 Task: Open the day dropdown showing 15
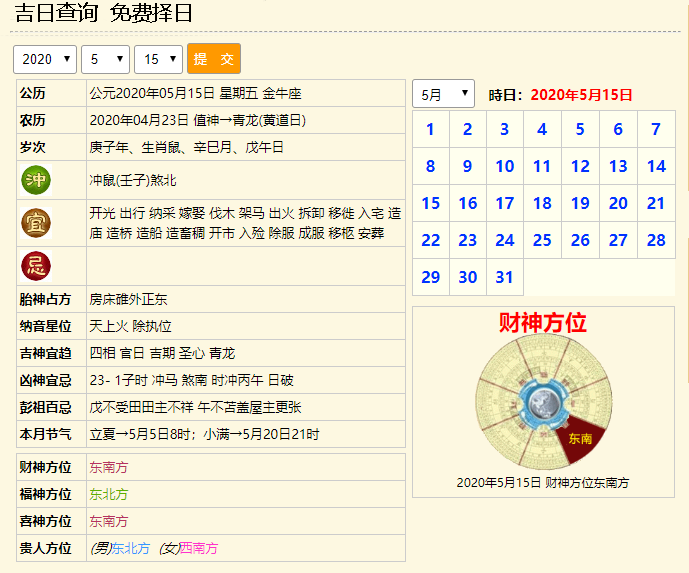(158, 60)
